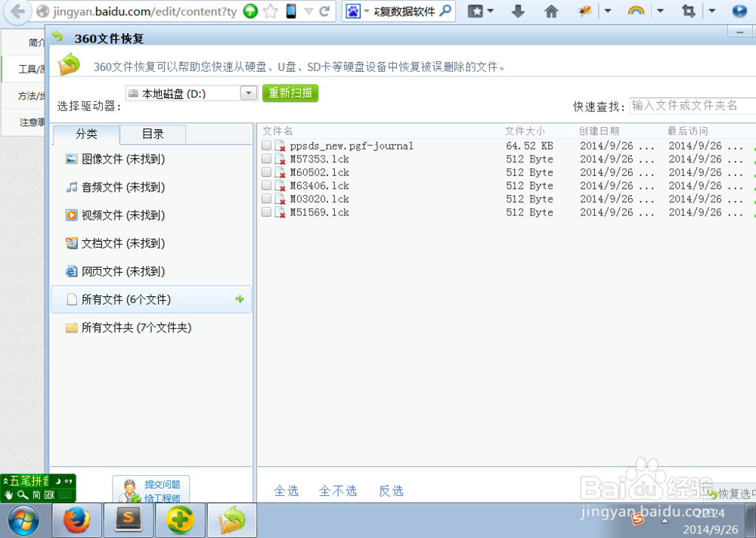The height and width of the screenshot is (538, 756).
Task: Click the crop screenshot toolbar icon
Action: 689,11
